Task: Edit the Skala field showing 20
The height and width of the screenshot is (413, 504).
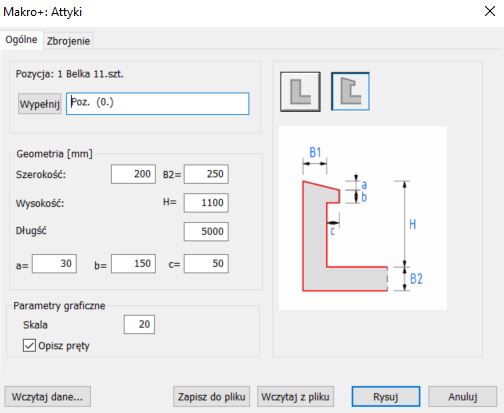Action: point(139,324)
